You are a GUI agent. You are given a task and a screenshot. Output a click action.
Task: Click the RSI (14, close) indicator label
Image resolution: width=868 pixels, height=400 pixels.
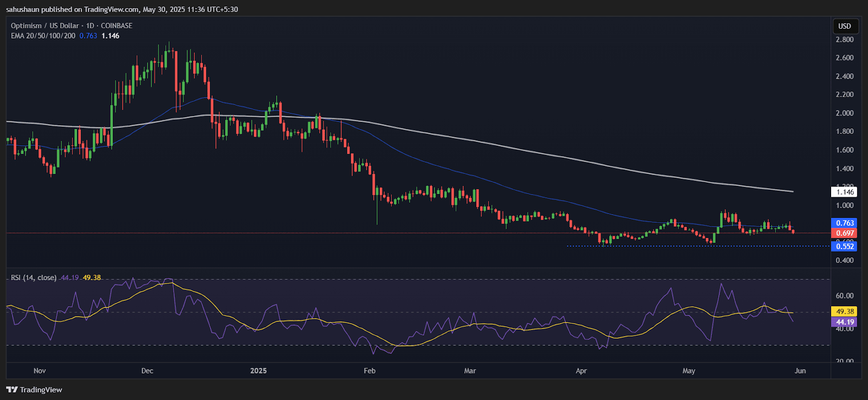(34, 278)
